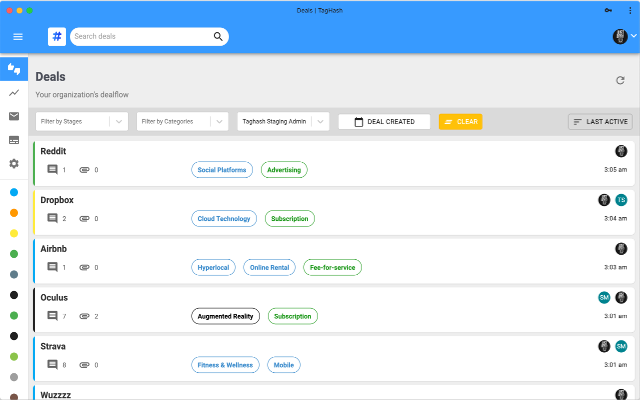Open the Deal Created date picker
The width and height of the screenshot is (640, 400).
coord(384,122)
